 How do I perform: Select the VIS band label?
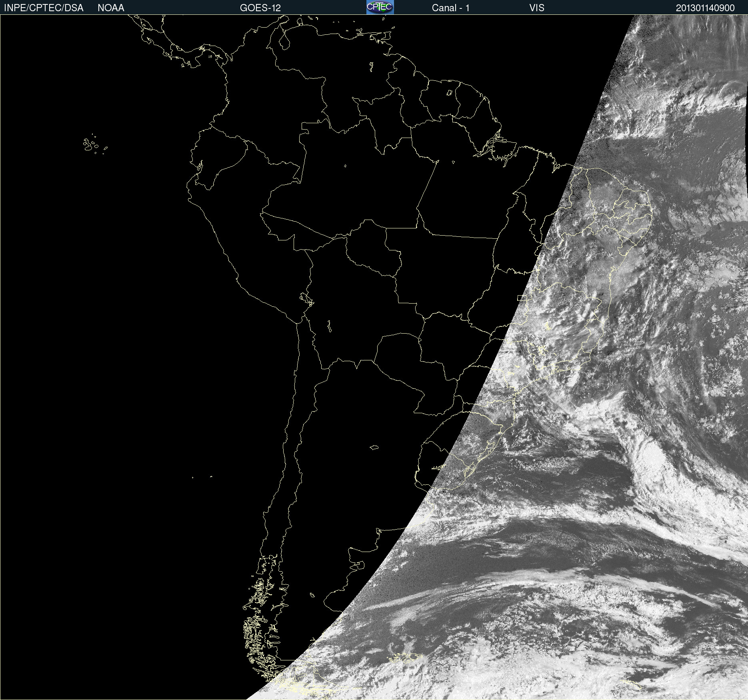tap(537, 8)
